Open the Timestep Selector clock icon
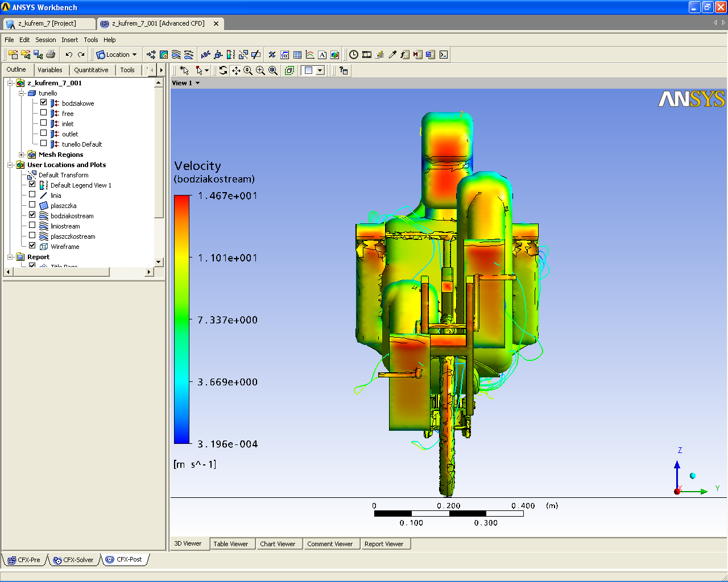The height and width of the screenshot is (582, 728). pos(354,55)
